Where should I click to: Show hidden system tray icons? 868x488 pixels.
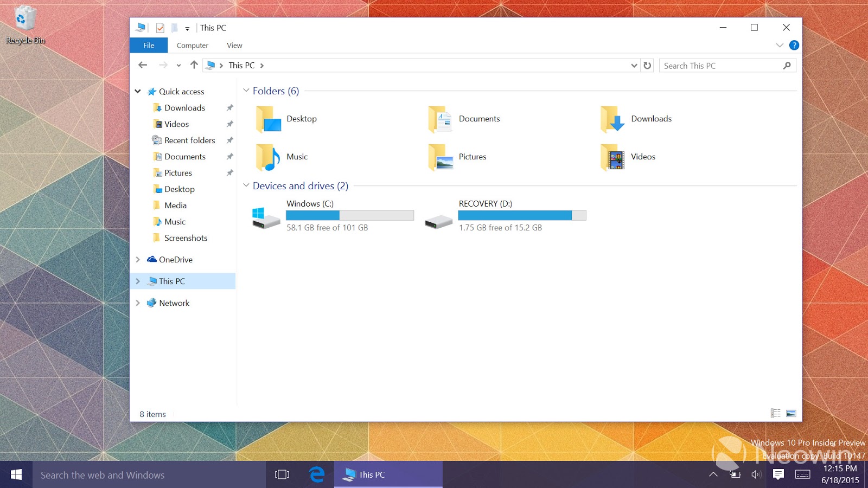pos(713,474)
